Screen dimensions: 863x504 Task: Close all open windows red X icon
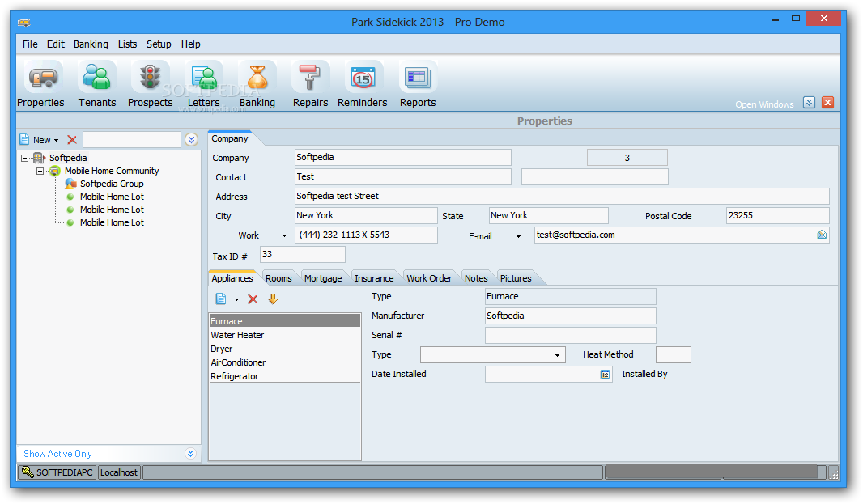pos(827,103)
